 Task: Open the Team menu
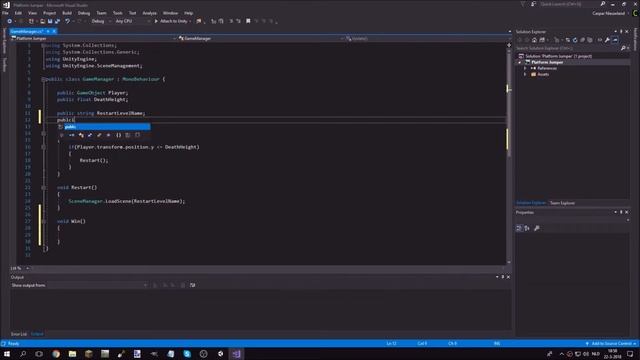(x=101, y=13)
